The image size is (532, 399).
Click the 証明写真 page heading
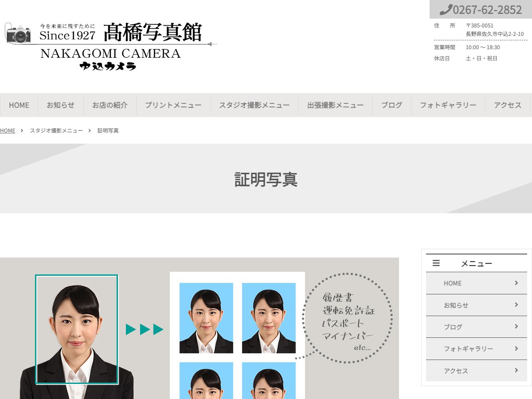pyautogui.click(x=266, y=180)
